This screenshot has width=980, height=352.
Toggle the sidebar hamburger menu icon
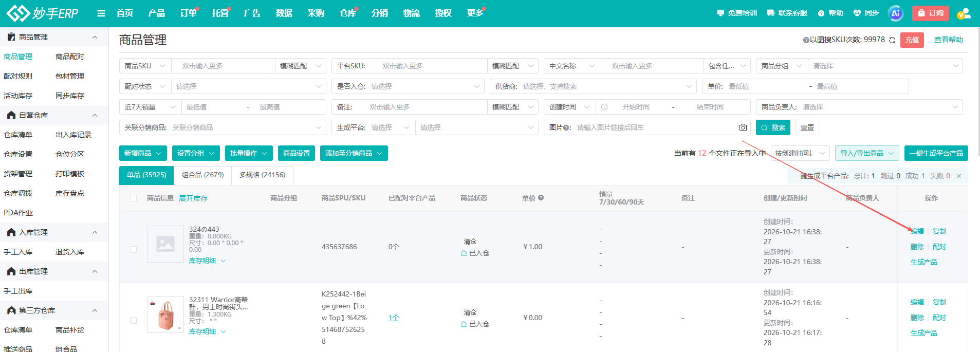tap(101, 13)
